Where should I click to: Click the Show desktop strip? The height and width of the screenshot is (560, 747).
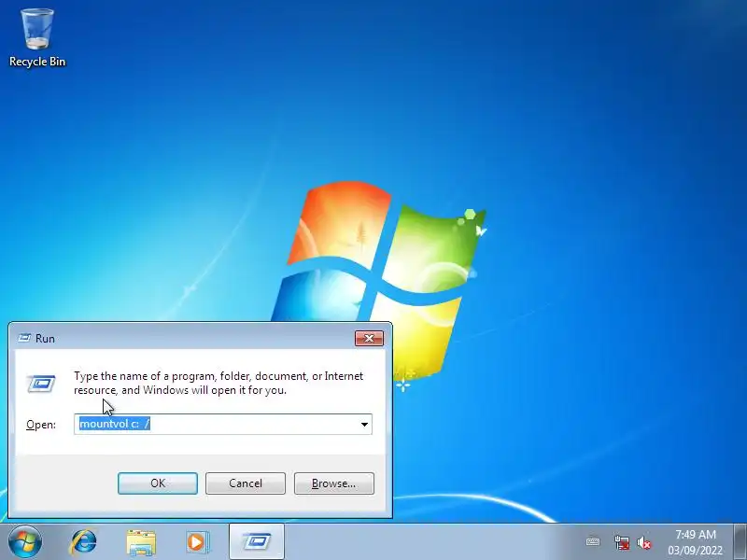coord(740,541)
